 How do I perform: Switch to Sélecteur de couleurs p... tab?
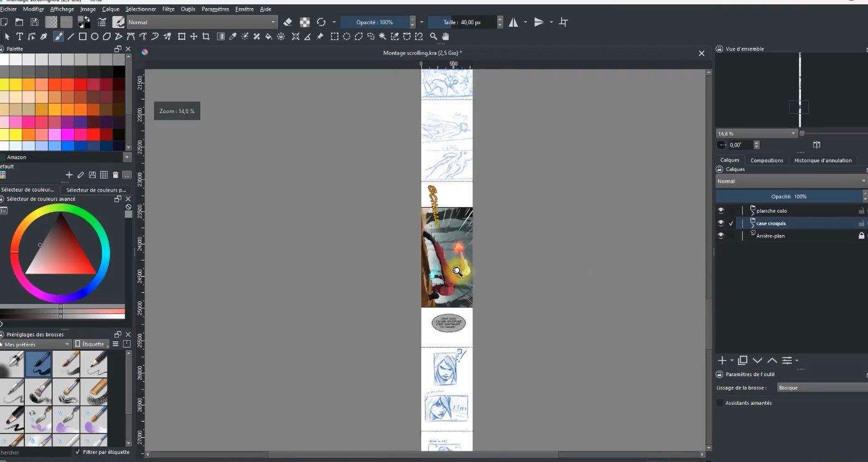coord(96,190)
